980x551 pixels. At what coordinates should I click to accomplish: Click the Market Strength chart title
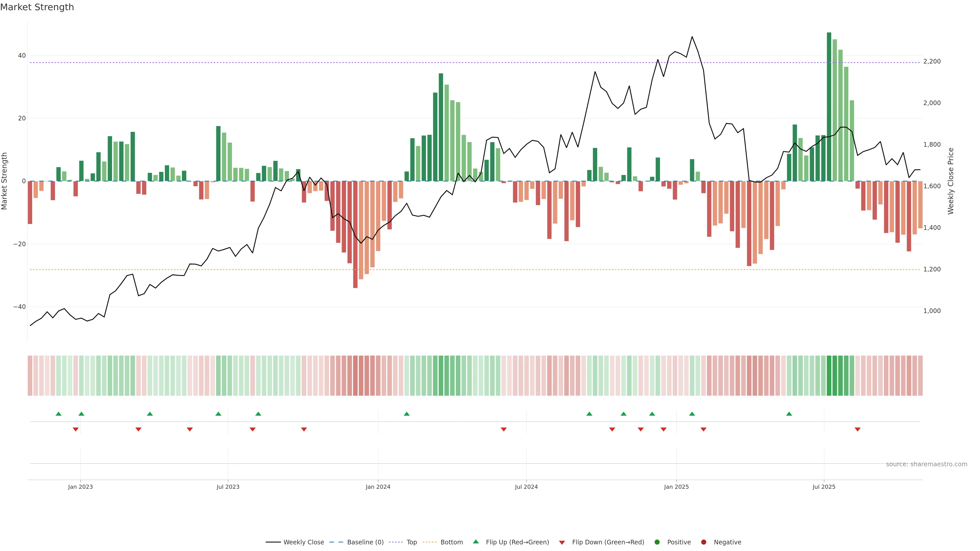[x=37, y=7]
